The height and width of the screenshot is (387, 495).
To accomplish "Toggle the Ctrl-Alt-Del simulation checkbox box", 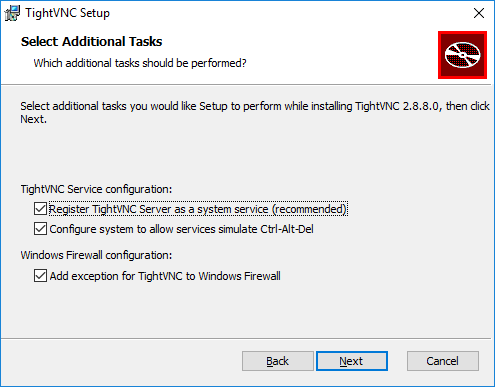I will click(x=40, y=229).
